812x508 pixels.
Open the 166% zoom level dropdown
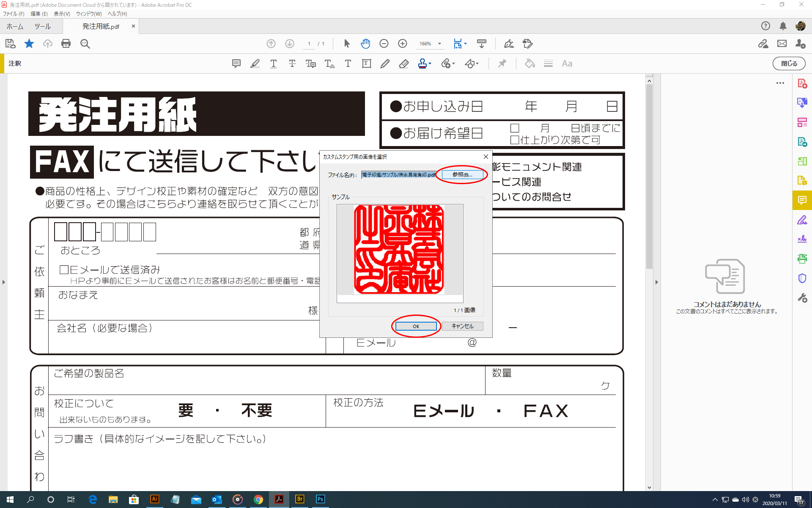pos(440,44)
